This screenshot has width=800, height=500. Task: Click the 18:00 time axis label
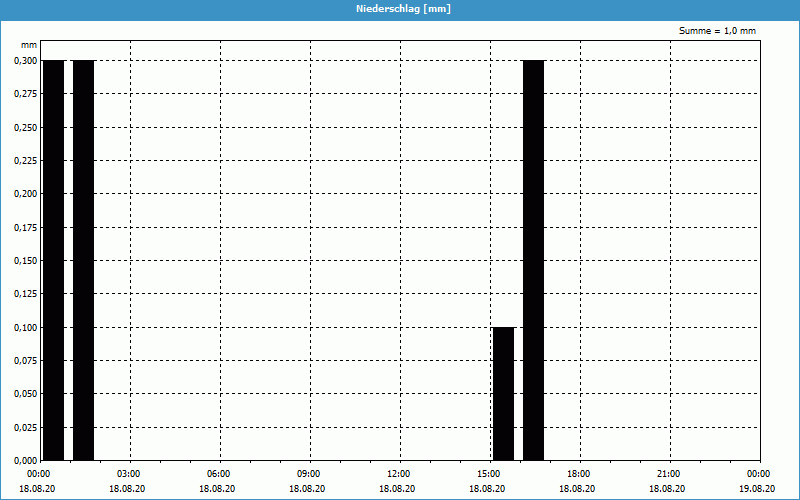(x=578, y=474)
